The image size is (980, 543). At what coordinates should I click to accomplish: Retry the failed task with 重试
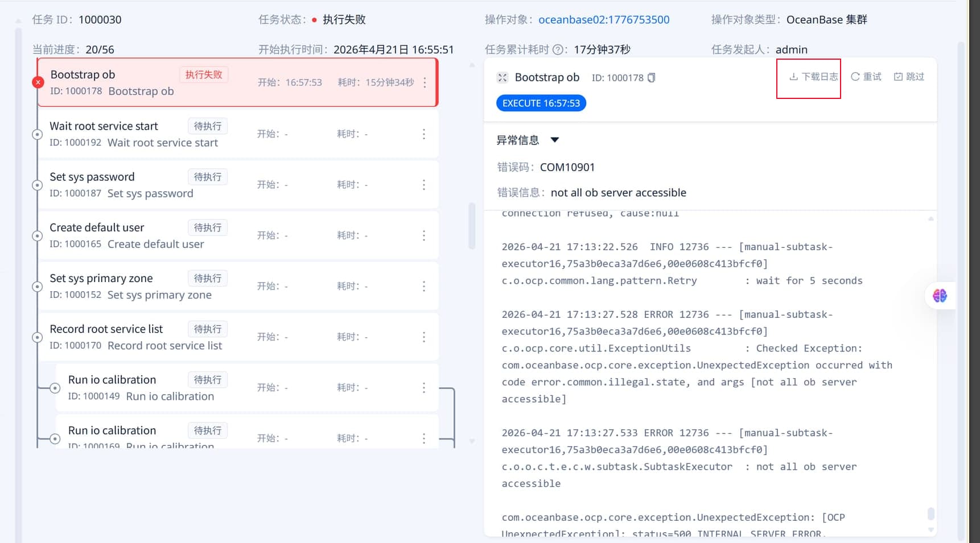pos(866,77)
